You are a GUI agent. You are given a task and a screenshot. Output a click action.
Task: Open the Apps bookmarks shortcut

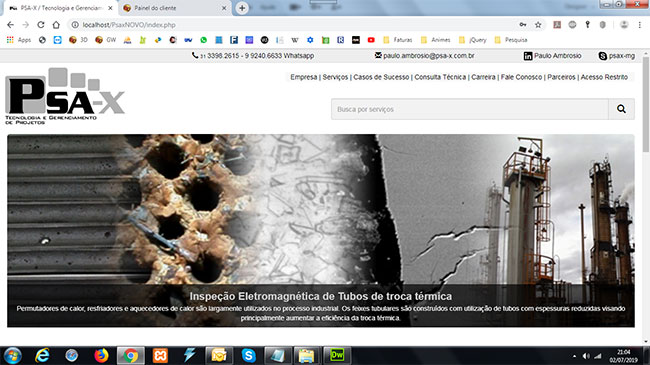pyautogui.click(x=19, y=40)
